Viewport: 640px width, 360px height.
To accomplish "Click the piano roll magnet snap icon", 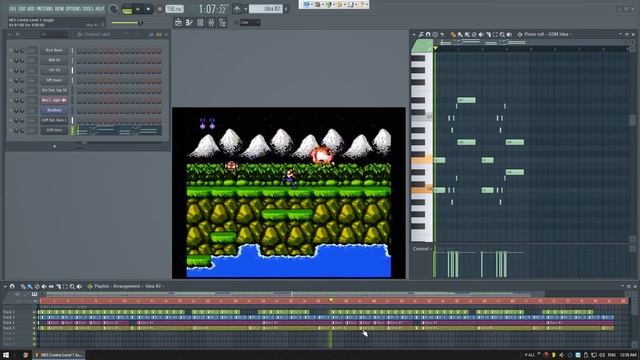I will [x=428, y=35].
